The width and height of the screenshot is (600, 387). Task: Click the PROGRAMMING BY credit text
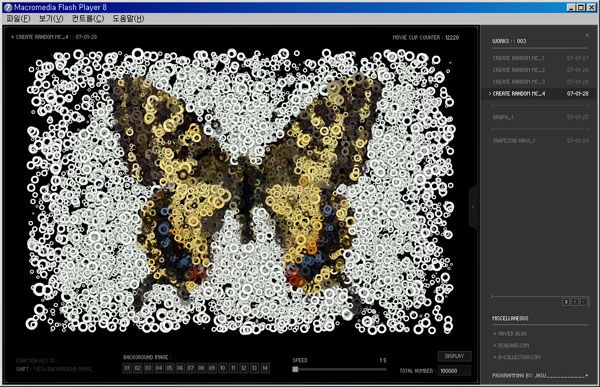[x=519, y=376]
